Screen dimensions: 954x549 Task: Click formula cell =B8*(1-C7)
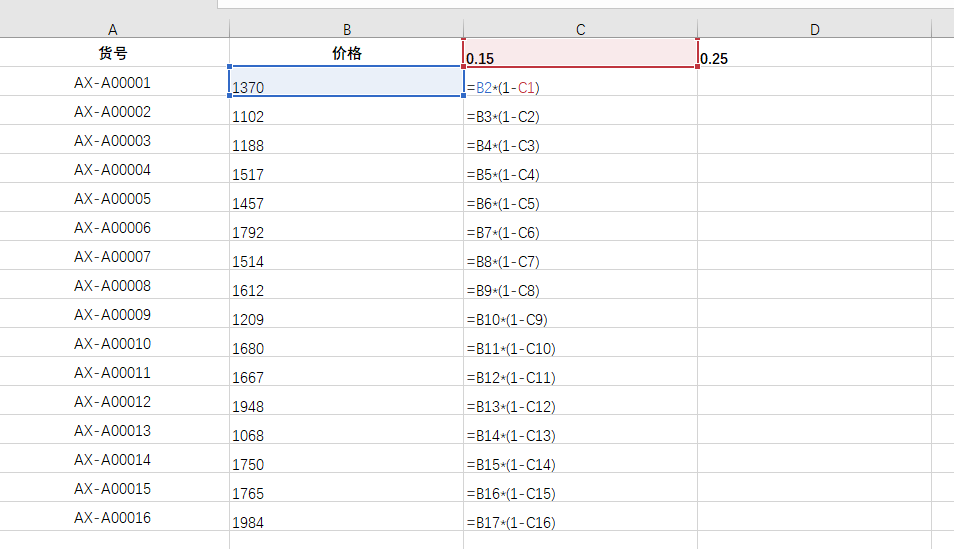coord(580,256)
